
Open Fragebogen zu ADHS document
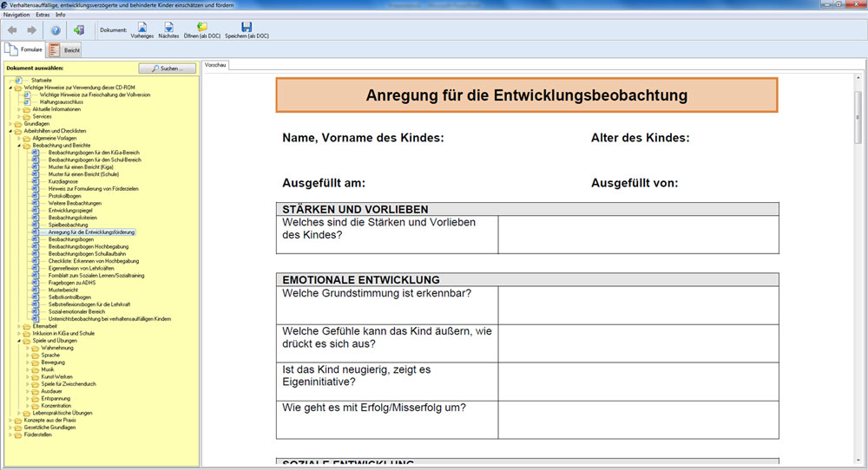click(72, 283)
